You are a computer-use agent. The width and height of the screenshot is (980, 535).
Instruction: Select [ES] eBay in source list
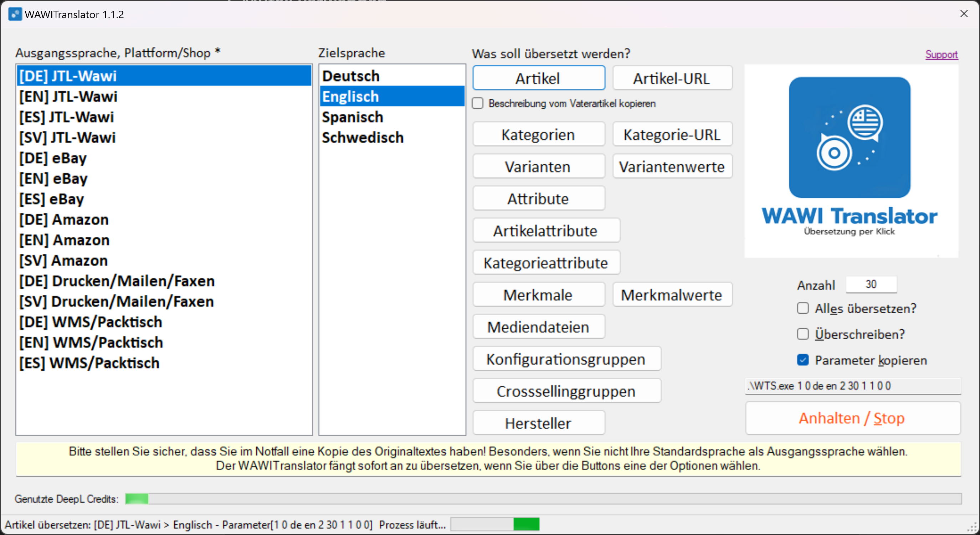(x=164, y=199)
